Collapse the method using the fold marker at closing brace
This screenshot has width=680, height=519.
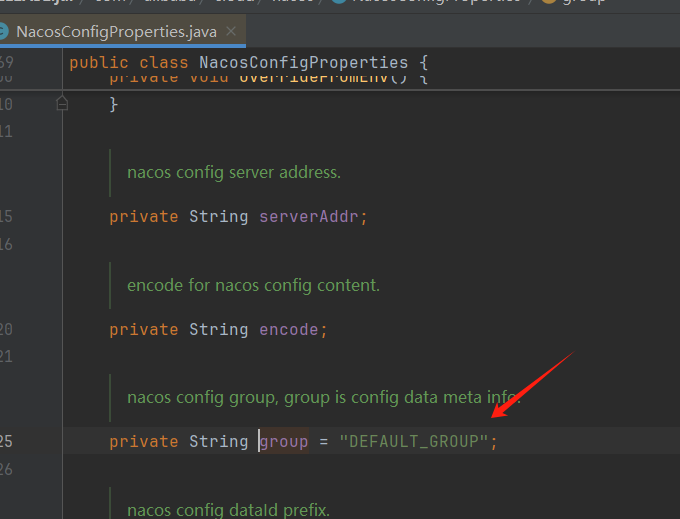click(62, 104)
